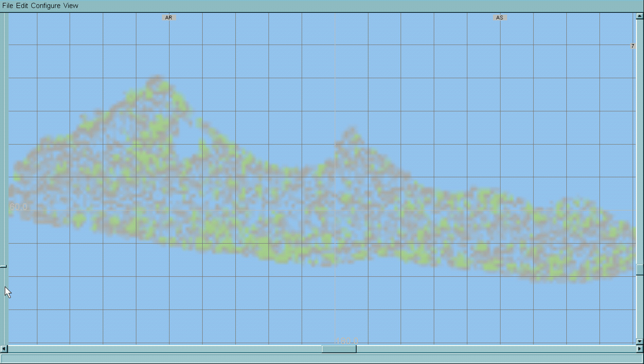Click the left edge pane handle
644x364 pixels.
[x=3, y=266]
